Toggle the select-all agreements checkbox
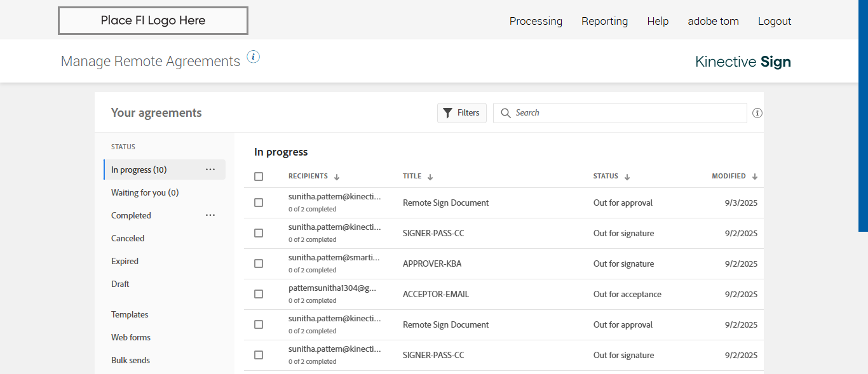This screenshot has height=374, width=868. (259, 177)
